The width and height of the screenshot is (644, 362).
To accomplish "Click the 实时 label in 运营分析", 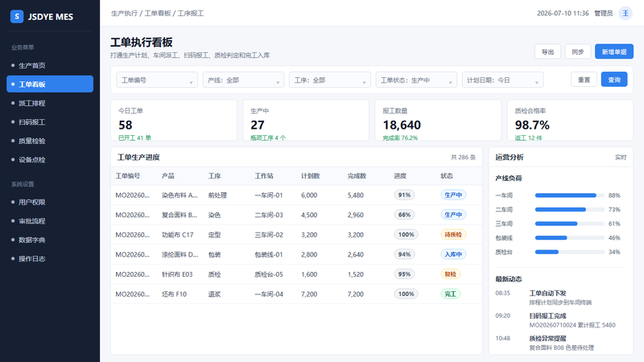I will pyautogui.click(x=621, y=157).
